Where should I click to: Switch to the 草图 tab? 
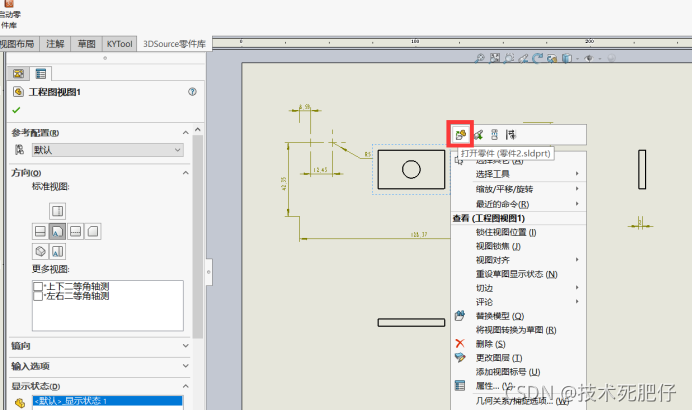tap(86, 44)
